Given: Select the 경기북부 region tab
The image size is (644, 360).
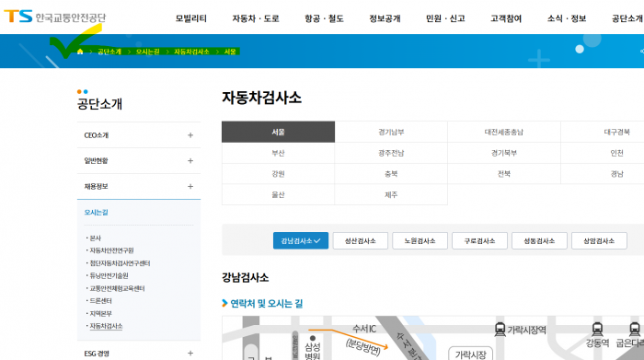Looking at the screenshot, I should pyautogui.click(x=504, y=153).
